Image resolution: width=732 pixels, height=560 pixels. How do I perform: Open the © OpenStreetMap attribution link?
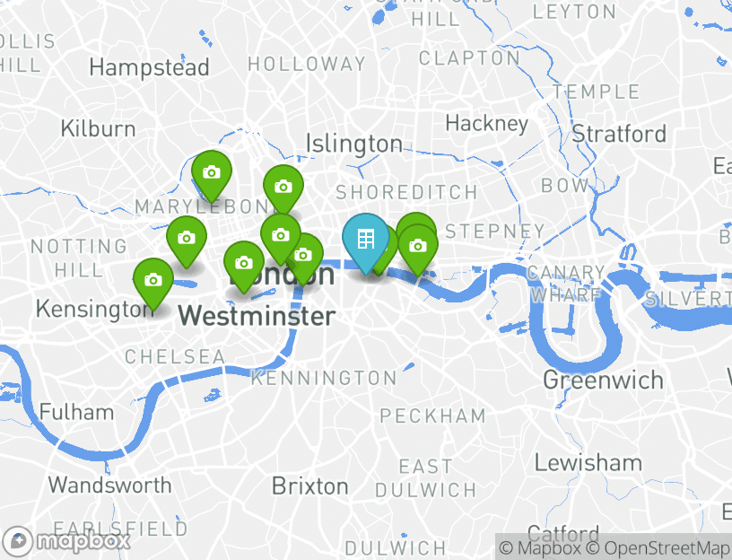pyautogui.click(x=658, y=547)
